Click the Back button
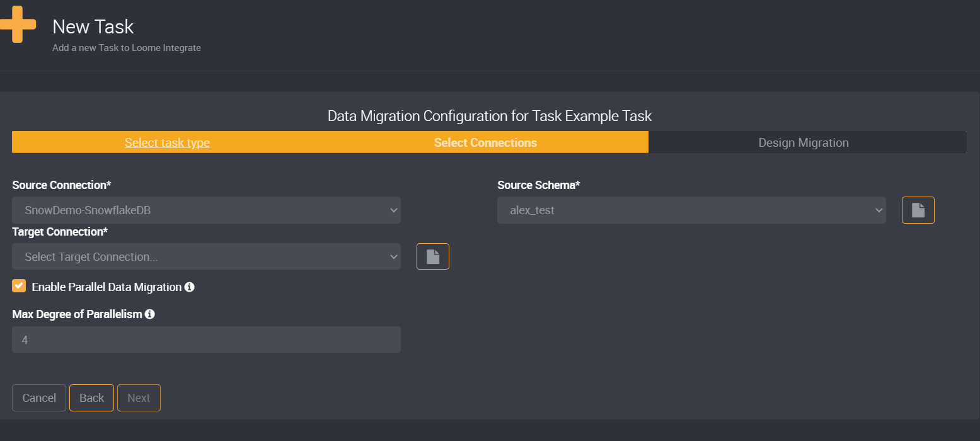This screenshot has width=980, height=441. tap(91, 398)
